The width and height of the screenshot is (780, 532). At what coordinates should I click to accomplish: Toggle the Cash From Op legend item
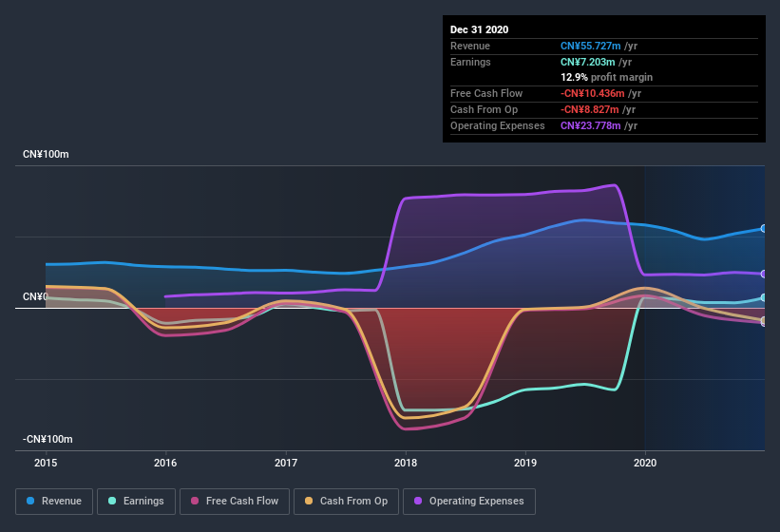[346, 502]
